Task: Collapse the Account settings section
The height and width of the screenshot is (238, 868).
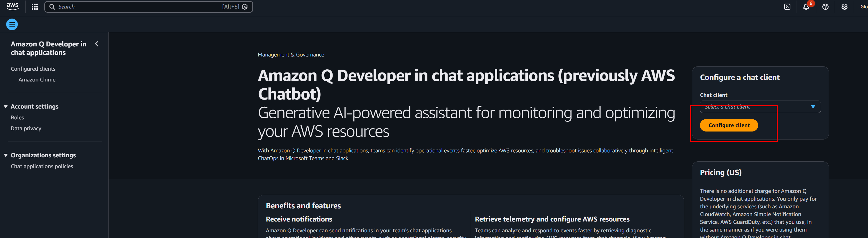Action: click(x=6, y=106)
